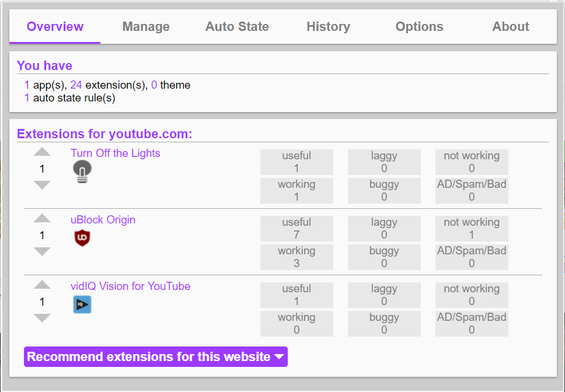This screenshot has width=565, height=392.
Task: Open the Auto State tab
Action: (237, 27)
